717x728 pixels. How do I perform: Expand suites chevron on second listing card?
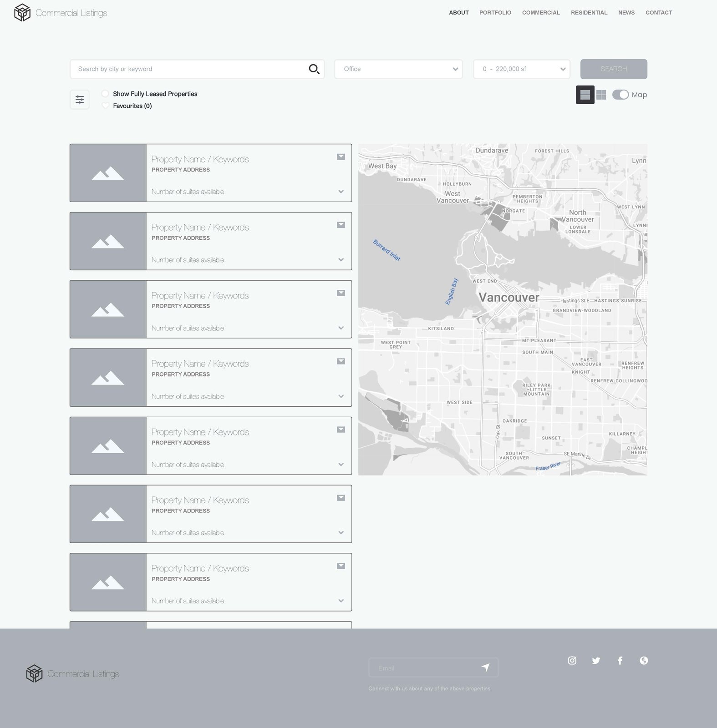click(341, 260)
